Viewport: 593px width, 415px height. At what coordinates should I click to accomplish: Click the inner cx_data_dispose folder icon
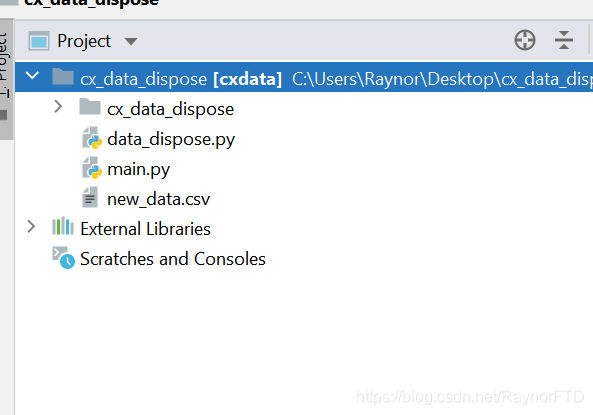coord(90,107)
